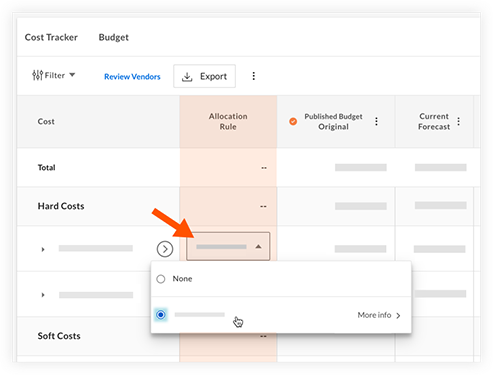The width and height of the screenshot is (500, 375).
Task: Switch to the Cost Tracker tab
Action: pyautogui.click(x=51, y=37)
